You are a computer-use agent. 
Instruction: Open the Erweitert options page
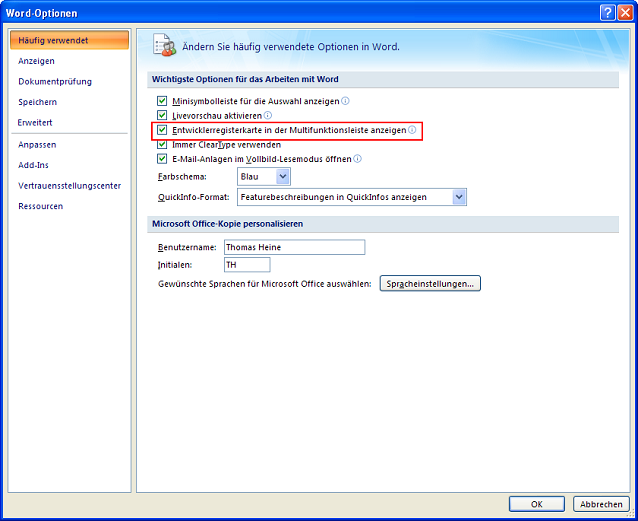[x=35, y=123]
